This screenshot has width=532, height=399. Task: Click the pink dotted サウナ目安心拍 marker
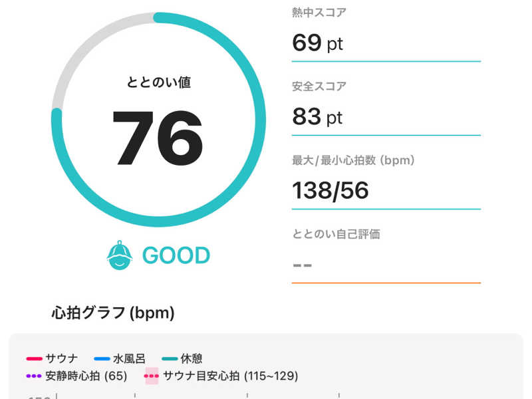click(x=152, y=376)
